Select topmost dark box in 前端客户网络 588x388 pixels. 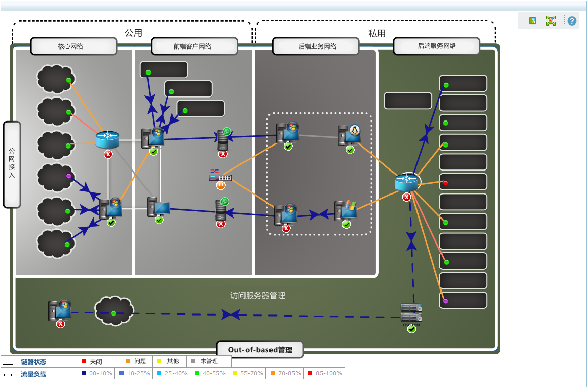click(164, 70)
